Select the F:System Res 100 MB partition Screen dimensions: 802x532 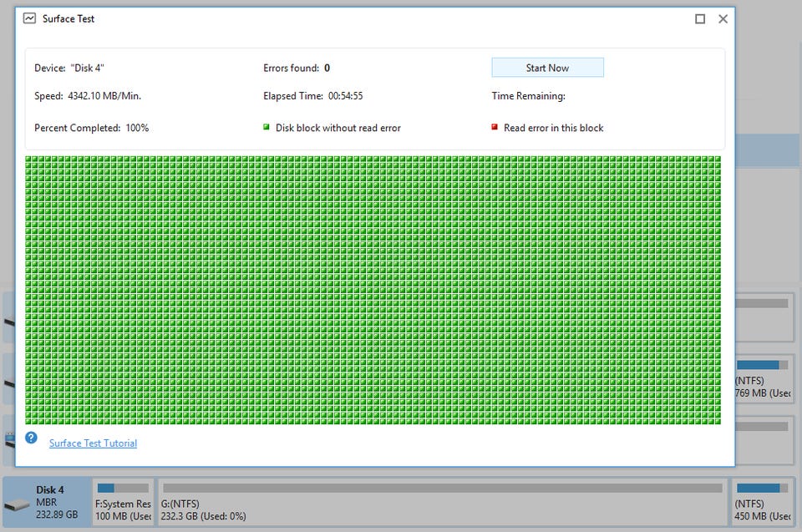[x=124, y=502]
